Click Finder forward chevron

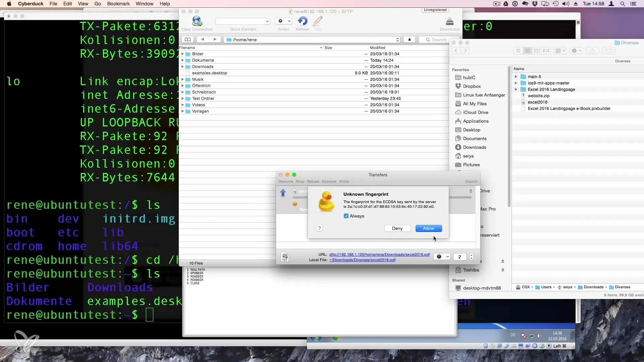tap(465, 51)
